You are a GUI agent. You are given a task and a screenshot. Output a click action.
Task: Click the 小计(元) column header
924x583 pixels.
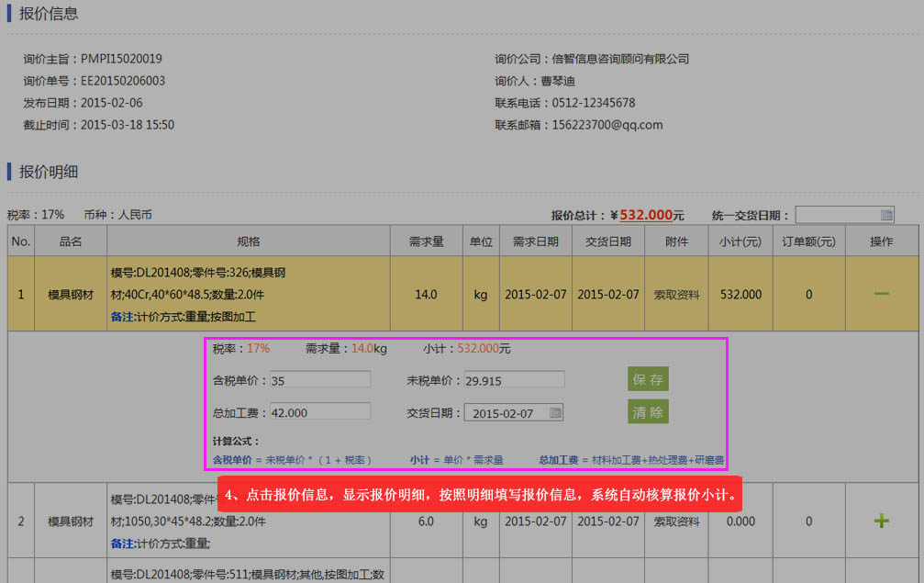click(x=740, y=241)
